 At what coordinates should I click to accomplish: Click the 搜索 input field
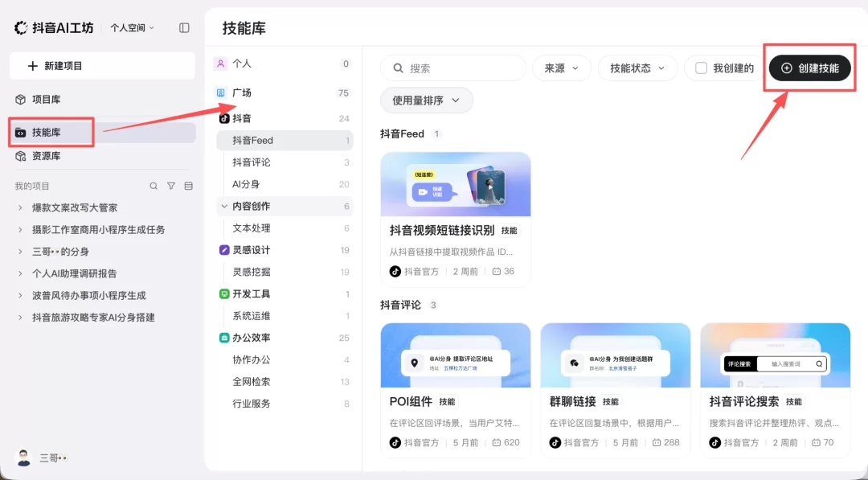point(452,68)
